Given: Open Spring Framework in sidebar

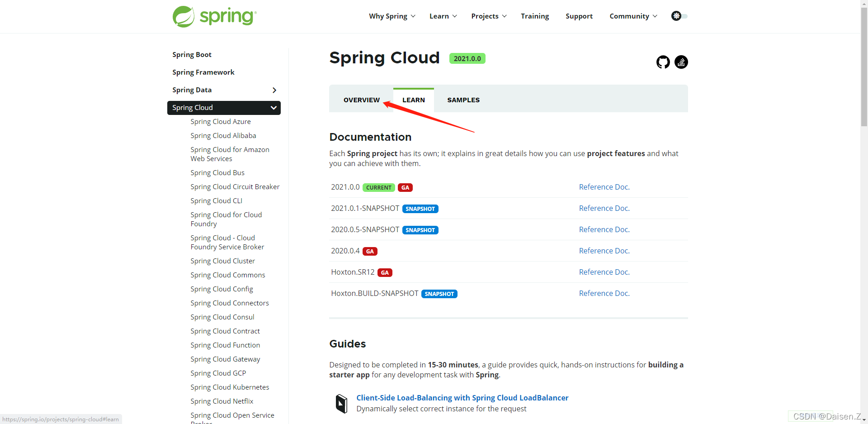Looking at the screenshot, I should (x=203, y=72).
